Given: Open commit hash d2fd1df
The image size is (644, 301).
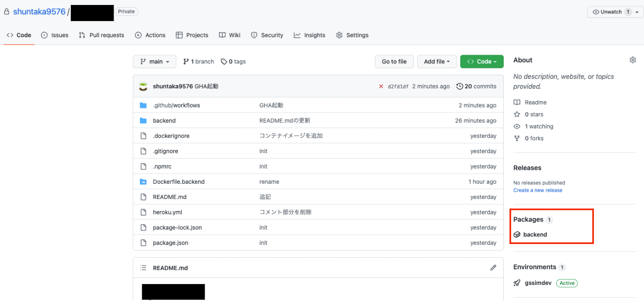Looking at the screenshot, I should pos(398,86).
